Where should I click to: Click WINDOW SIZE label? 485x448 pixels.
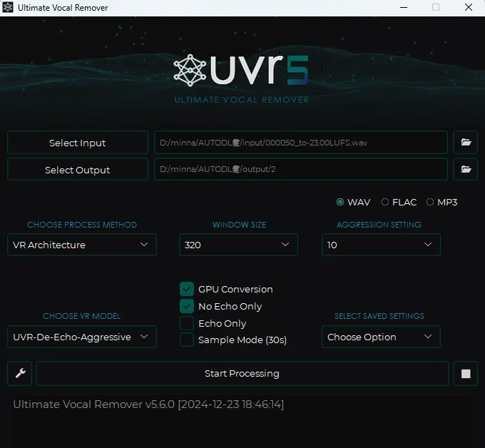(x=239, y=225)
